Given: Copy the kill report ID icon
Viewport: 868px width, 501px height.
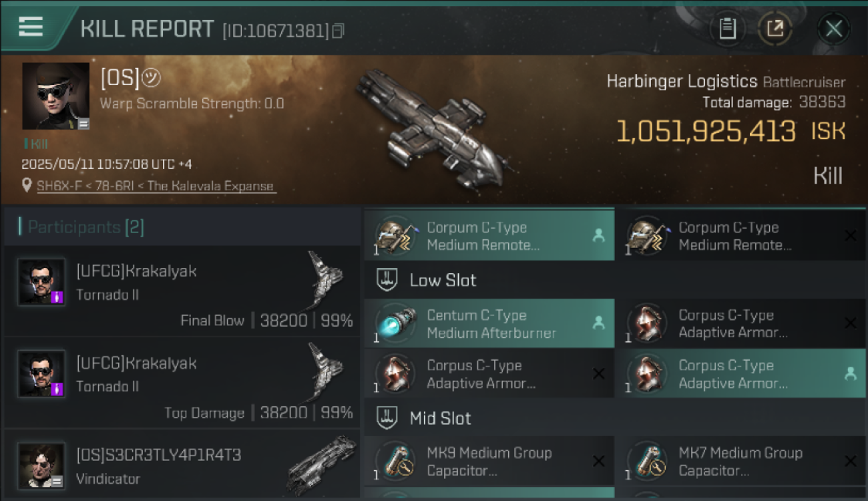Looking at the screenshot, I should pyautogui.click(x=339, y=30).
